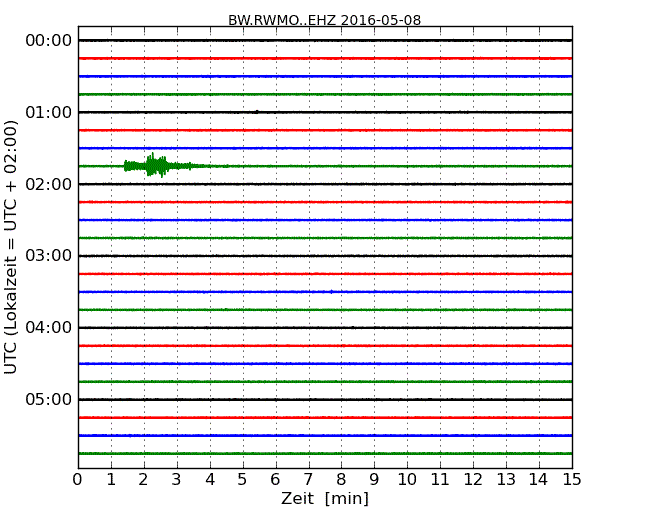650x520 pixels.
Task: Click the x-axis tick label 7
Action: point(308,480)
